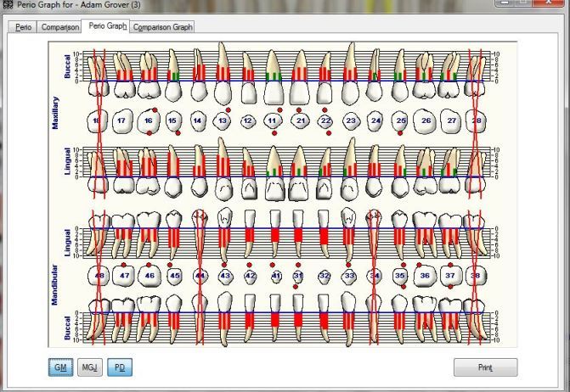Viewport: 570px width, 392px height.
Task: Click the tooth 32 mandibular icon
Action: click(325, 276)
